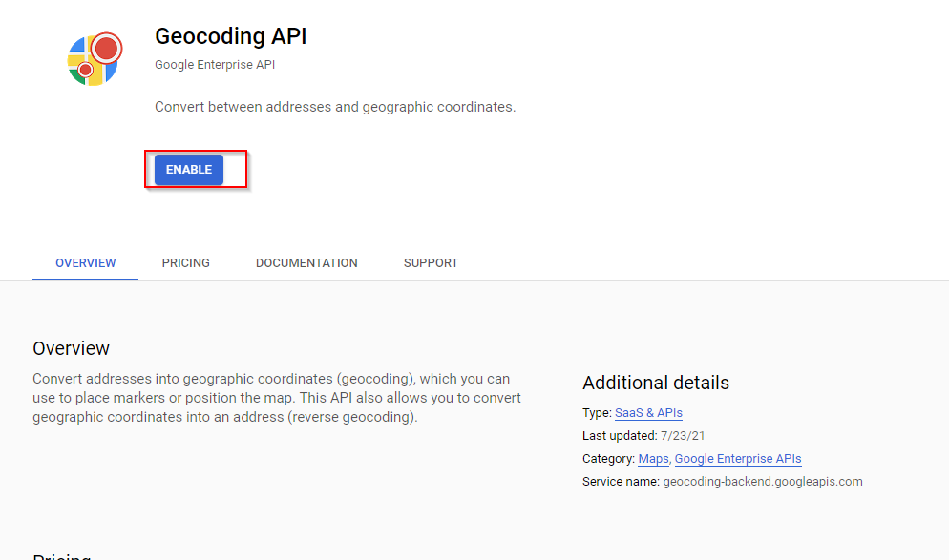Open the Pricing tab
Image resolution: width=949 pixels, height=560 pixels.
(186, 263)
